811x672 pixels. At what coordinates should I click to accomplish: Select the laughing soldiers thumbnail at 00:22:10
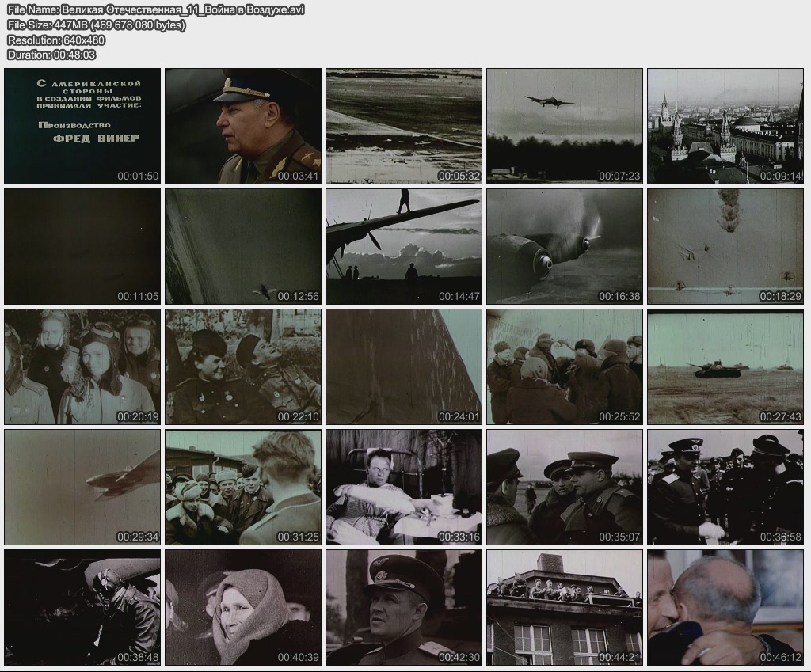pos(243,366)
